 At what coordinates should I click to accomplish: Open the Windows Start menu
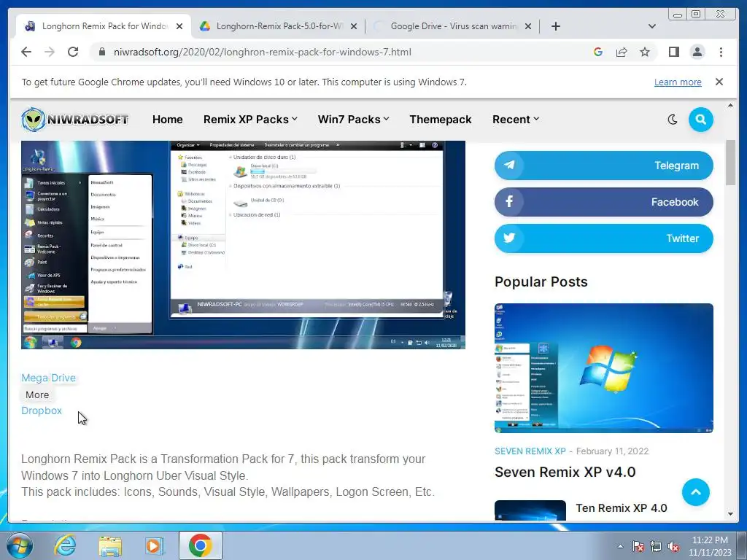(x=20, y=545)
